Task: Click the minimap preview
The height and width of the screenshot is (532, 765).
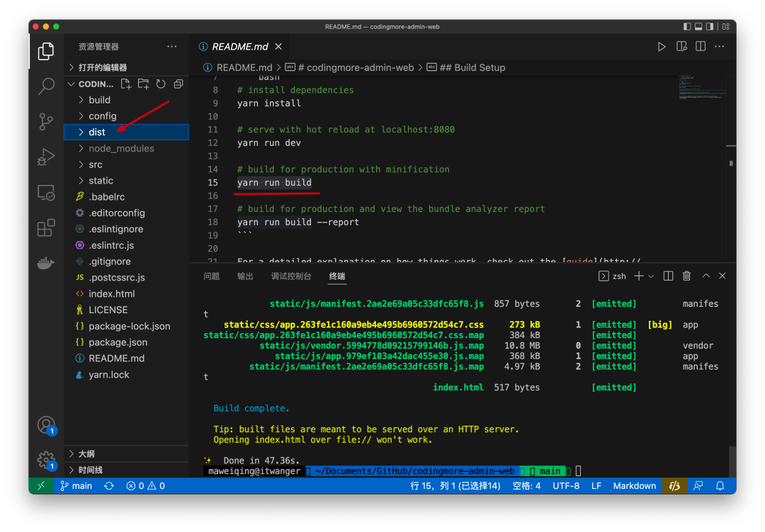Action: point(701,88)
